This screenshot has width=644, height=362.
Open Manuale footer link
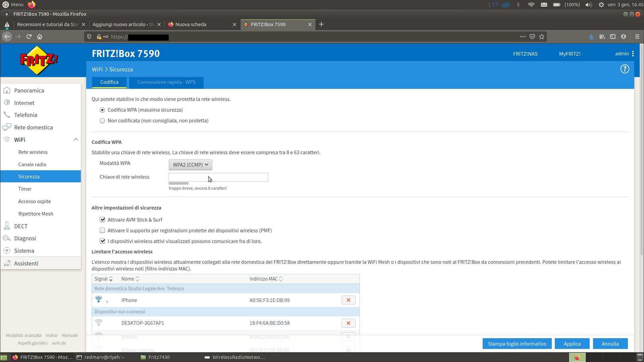coord(70,335)
